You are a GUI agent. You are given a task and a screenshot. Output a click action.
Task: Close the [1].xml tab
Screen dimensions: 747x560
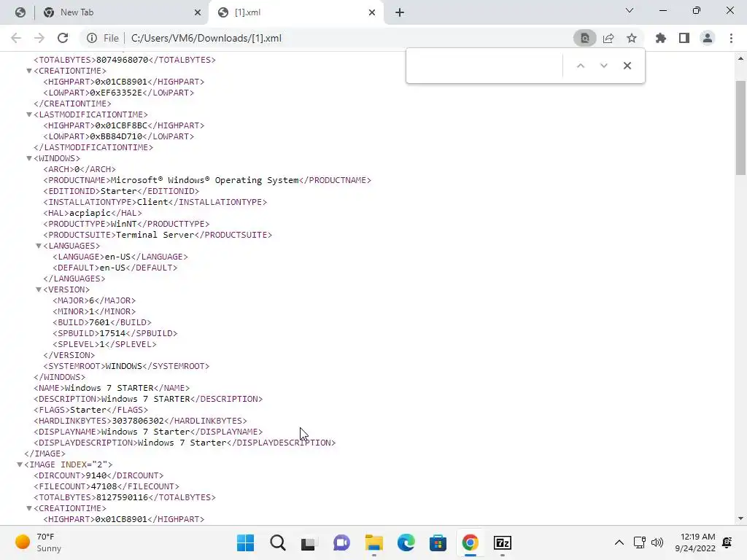click(372, 12)
